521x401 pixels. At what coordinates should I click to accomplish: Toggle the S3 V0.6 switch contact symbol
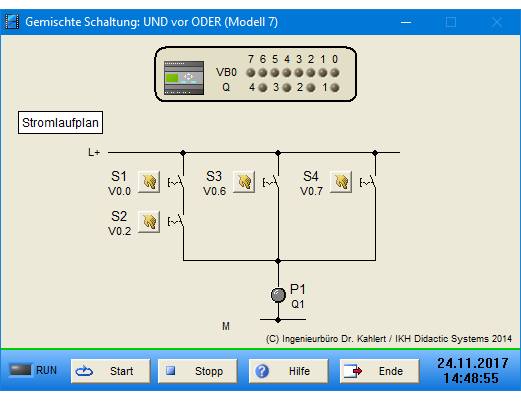271,182
